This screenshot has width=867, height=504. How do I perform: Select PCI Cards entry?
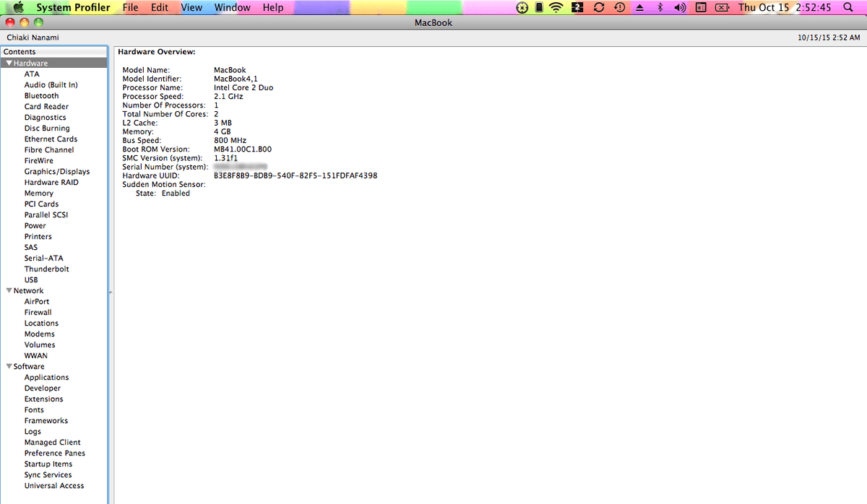pyautogui.click(x=41, y=204)
